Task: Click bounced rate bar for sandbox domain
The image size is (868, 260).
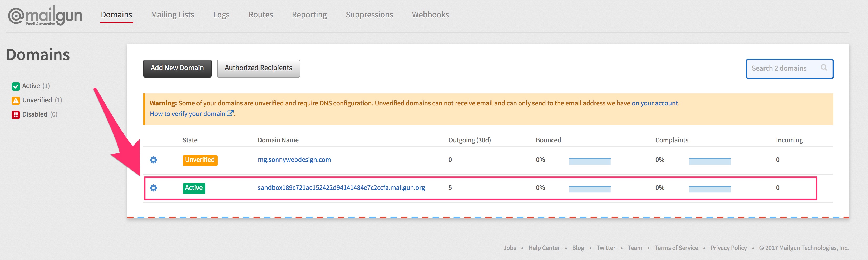Action: coord(590,189)
